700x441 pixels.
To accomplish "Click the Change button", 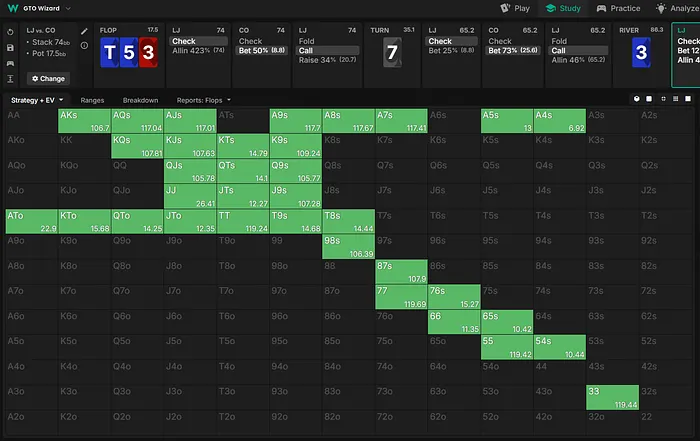I will (47, 77).
